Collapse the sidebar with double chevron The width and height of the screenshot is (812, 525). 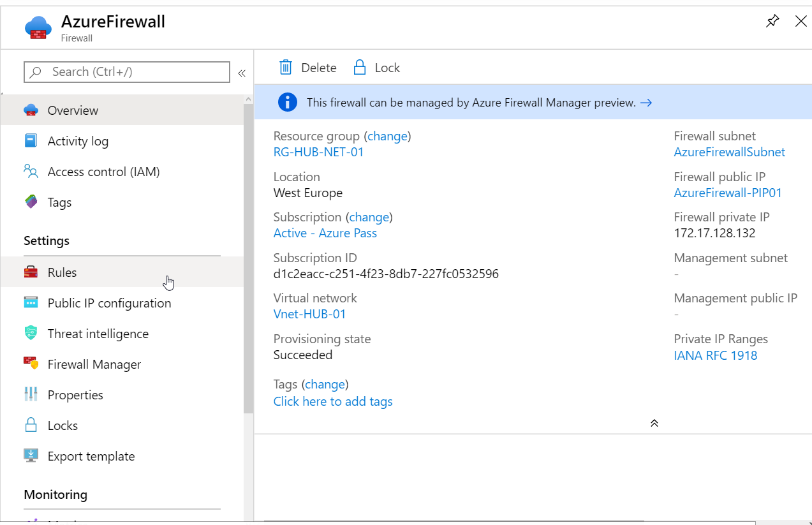242,73
